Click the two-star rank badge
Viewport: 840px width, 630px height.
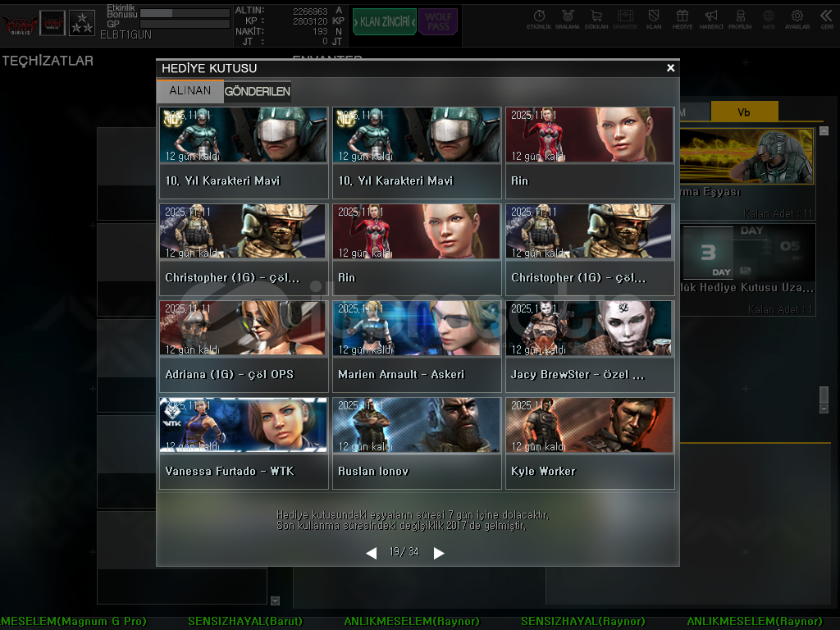pyautogui.click(x=82, y=23)
